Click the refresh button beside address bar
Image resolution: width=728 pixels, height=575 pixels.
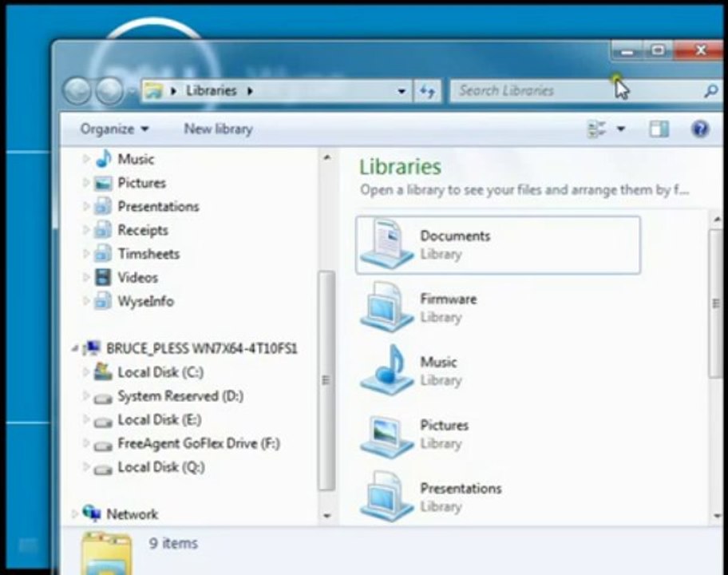coord(427,91)
